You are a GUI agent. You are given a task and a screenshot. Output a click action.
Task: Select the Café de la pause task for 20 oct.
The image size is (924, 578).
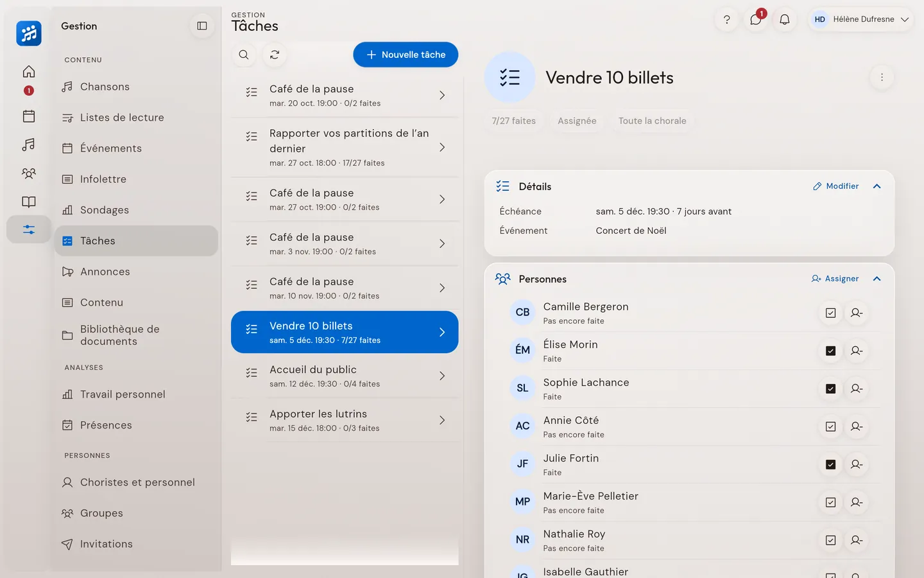pyautogui.click(x=345, y=95)
